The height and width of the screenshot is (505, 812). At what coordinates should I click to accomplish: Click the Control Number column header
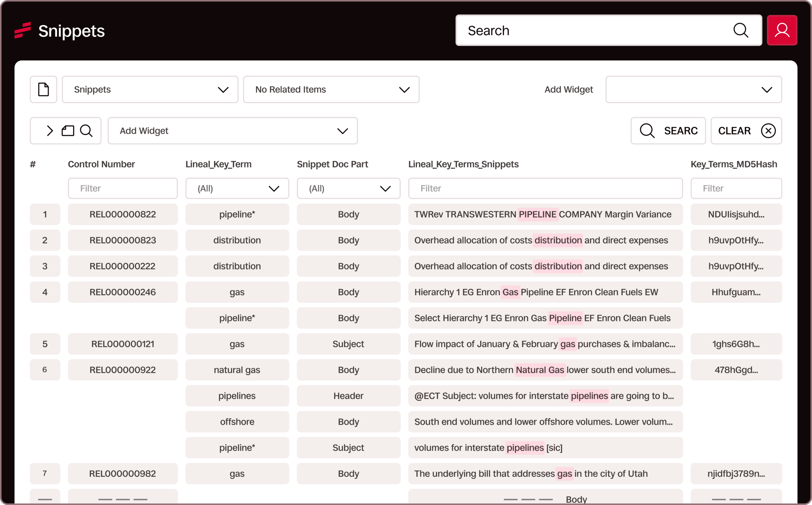pyautogui.click(x=101, y=164)
